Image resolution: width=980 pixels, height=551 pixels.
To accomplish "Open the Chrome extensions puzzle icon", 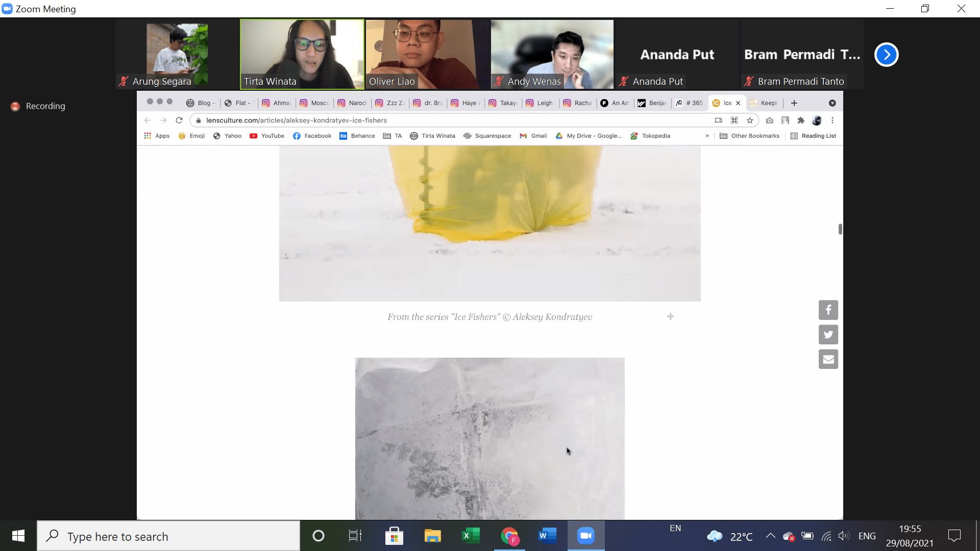I will pyautogui.click(x=801, y=120).
